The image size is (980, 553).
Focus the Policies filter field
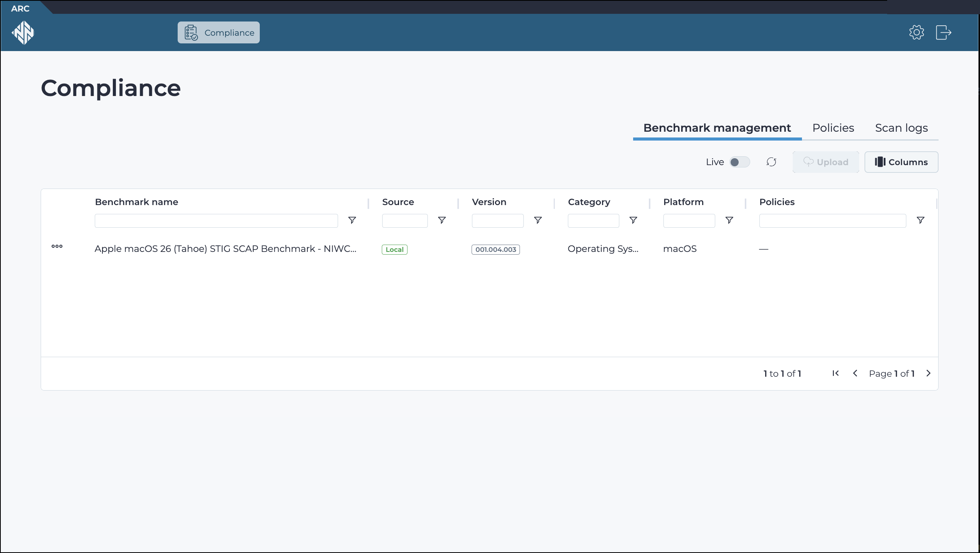tap(833, 221)
